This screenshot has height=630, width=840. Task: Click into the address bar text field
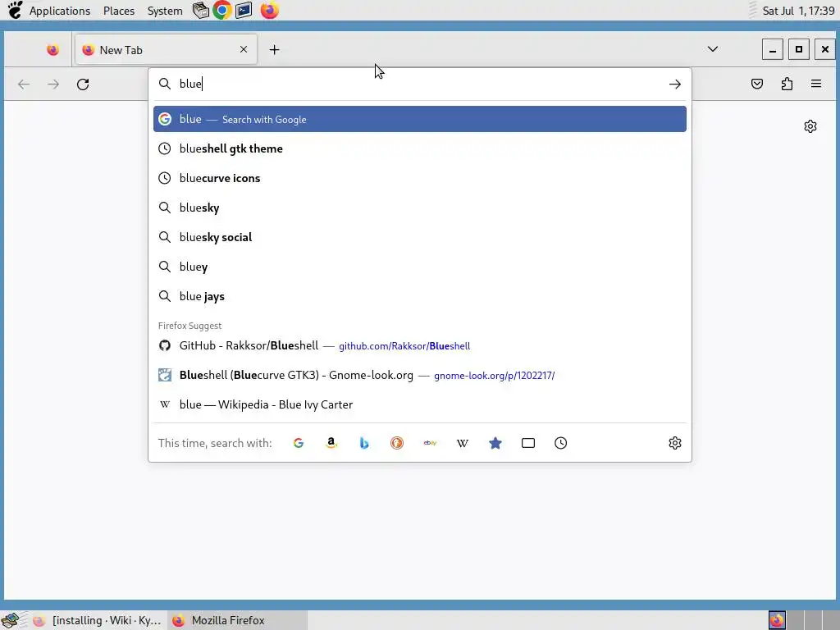point(421,84)
